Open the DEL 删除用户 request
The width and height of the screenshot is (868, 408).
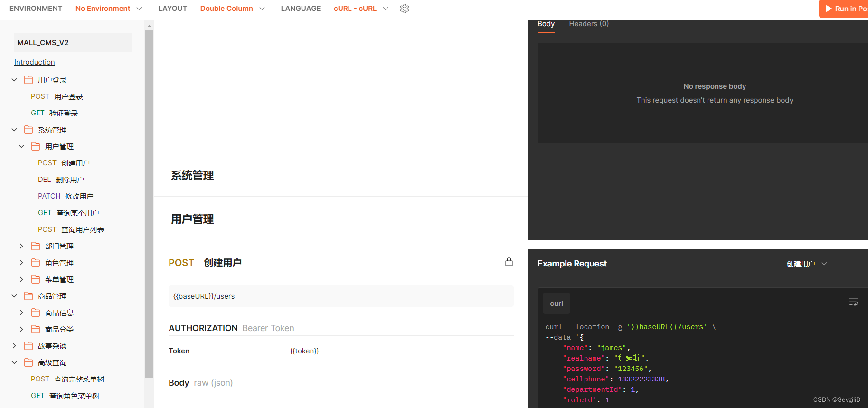61,180
